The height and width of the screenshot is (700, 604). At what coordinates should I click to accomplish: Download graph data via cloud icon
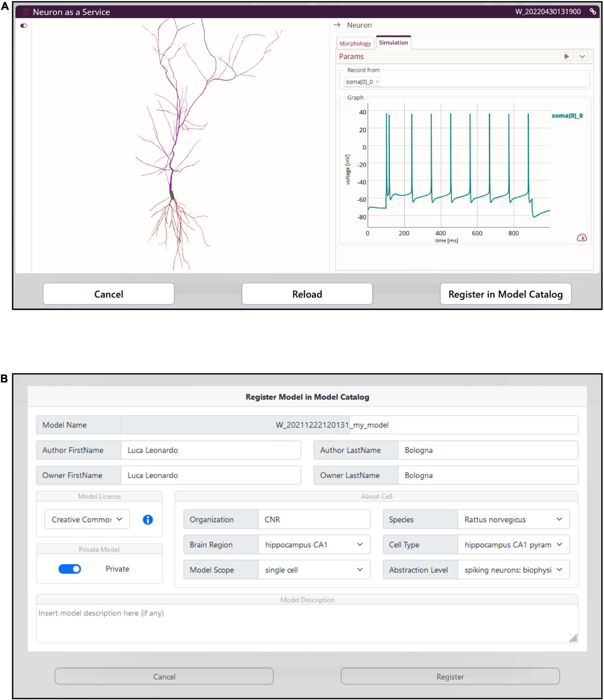[581, 238]
